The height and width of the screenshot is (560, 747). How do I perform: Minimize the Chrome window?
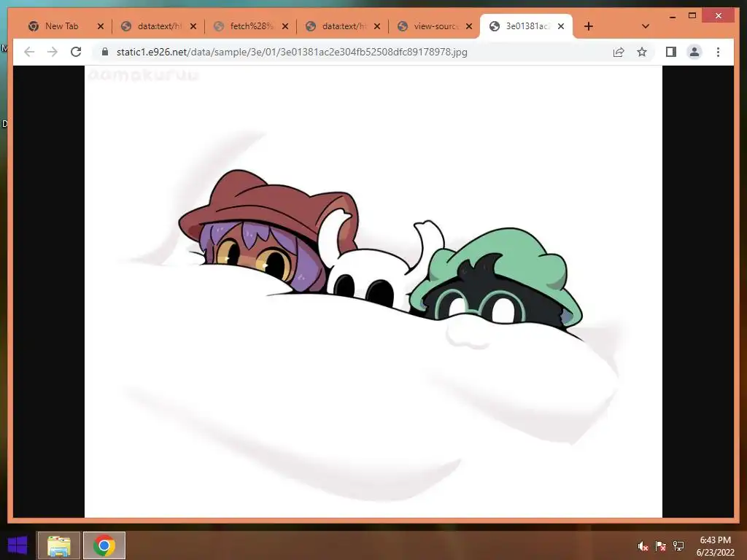pos(672,16)
